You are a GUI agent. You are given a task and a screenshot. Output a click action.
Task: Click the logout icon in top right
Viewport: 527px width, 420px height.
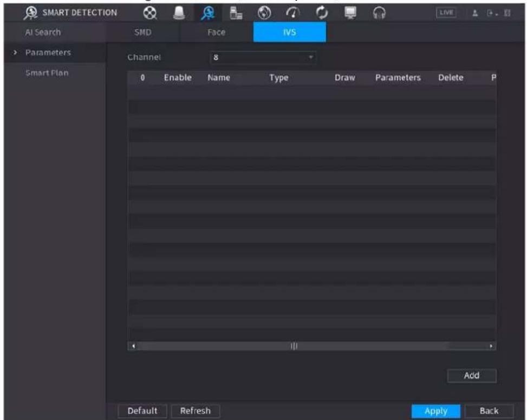(x=492, y=14)
